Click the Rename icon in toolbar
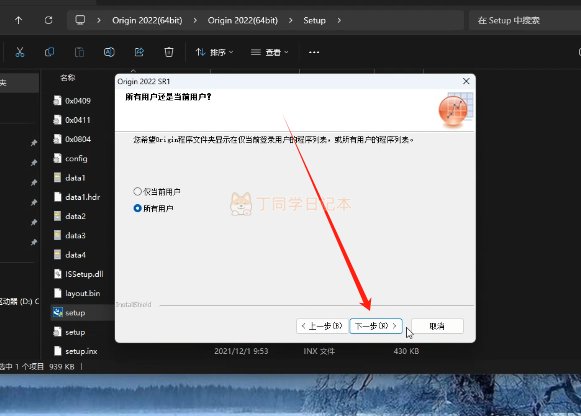 109,52
